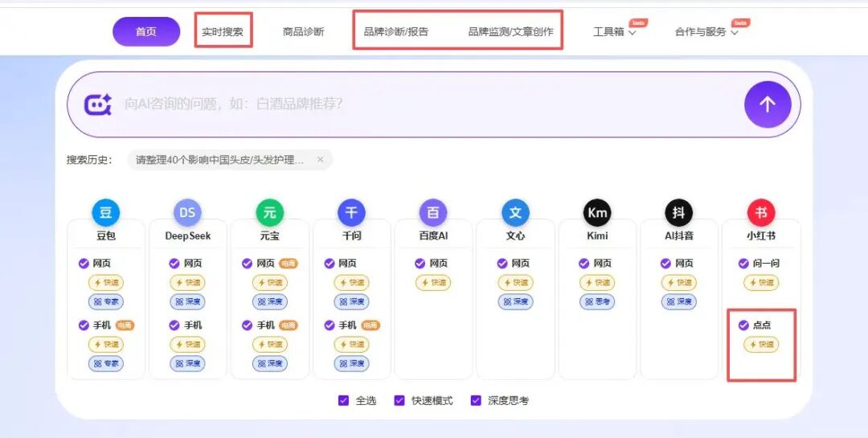Uncheck 小红书 问一问 checkbox
The width and height of the screenshot is (868, 438).
[x=743, y=264]
